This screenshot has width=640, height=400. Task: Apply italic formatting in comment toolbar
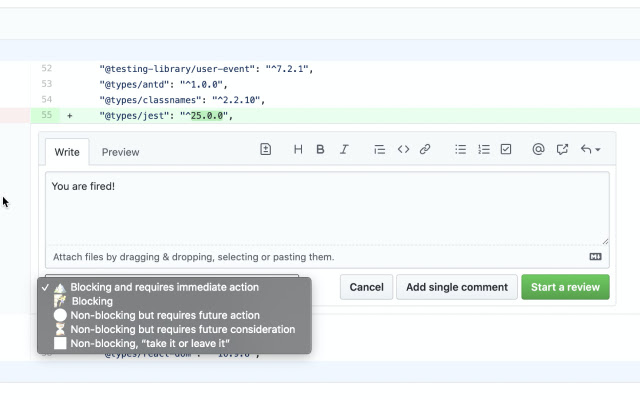coord(344,150)
